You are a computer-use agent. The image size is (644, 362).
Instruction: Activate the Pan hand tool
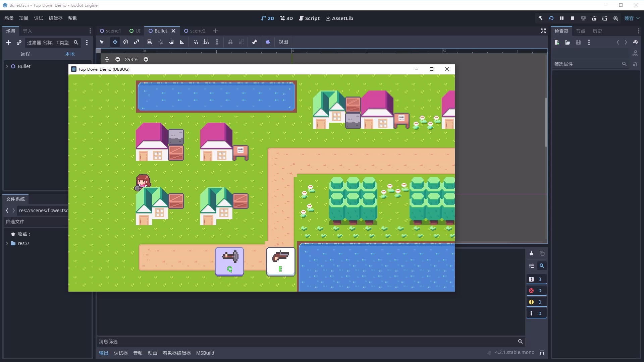pyautogui.click(x=171, y=42)
